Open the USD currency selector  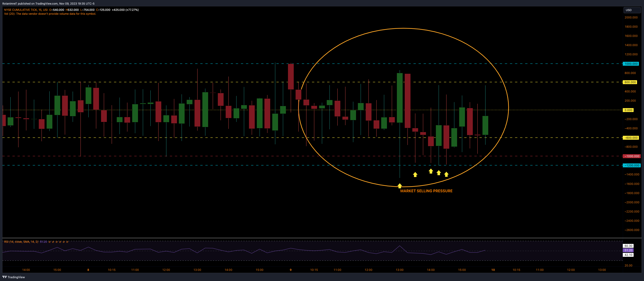pos(632,10)
